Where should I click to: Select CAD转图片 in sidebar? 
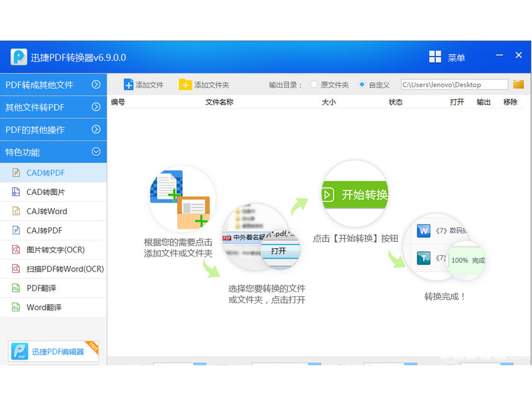tap(53, 192)
